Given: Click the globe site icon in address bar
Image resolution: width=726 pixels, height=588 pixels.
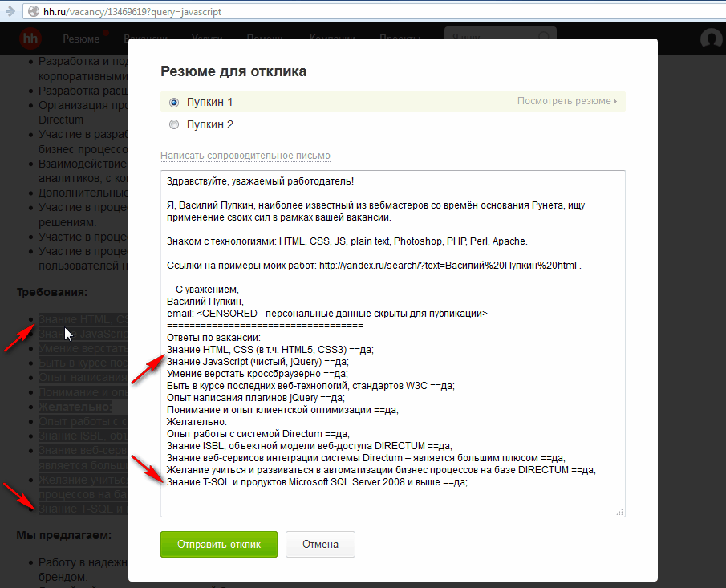Looking at the screenshot, I should coord(33,11).
